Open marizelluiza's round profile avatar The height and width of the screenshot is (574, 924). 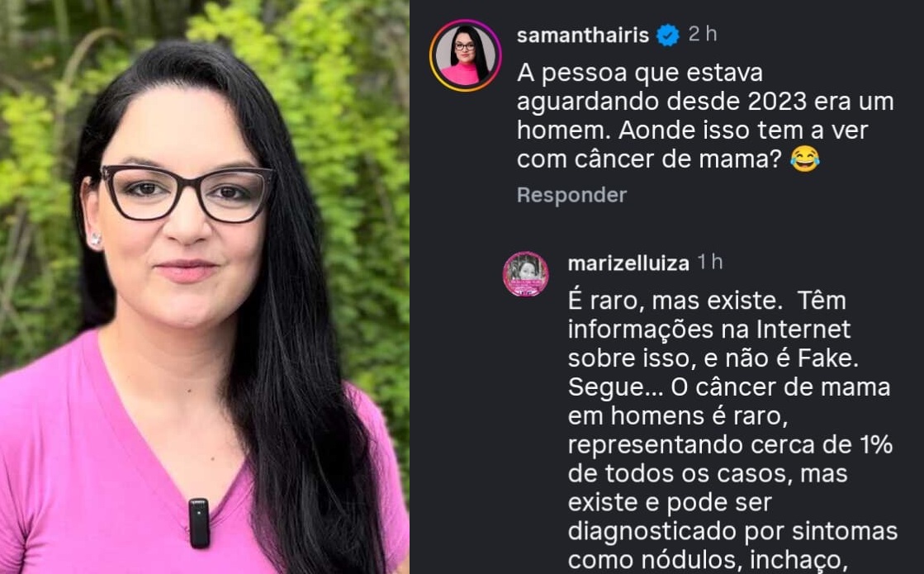[526, 274]
